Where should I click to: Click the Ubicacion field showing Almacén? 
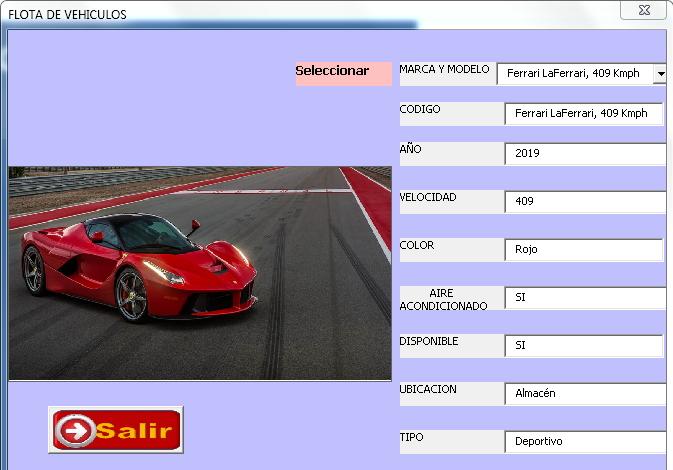pos(585,394)
